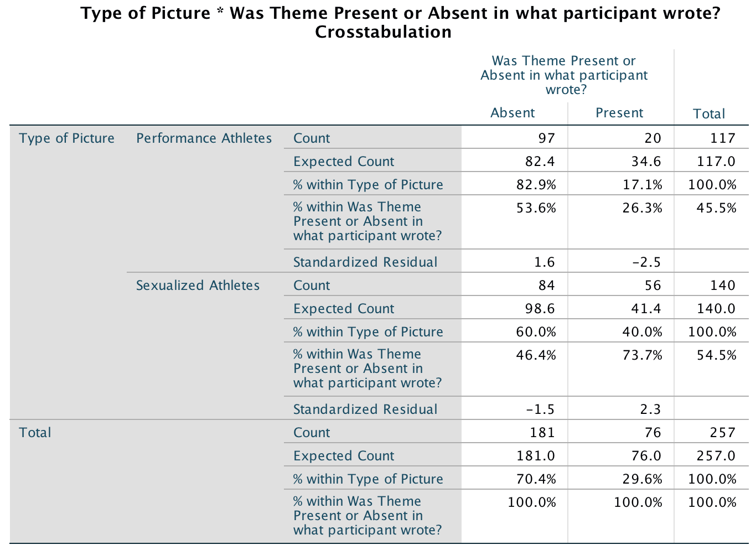This screenshot has width=756, height=550.
Task: Click the 'Performance Athletes' row label
Action: (x=204, y=138)
